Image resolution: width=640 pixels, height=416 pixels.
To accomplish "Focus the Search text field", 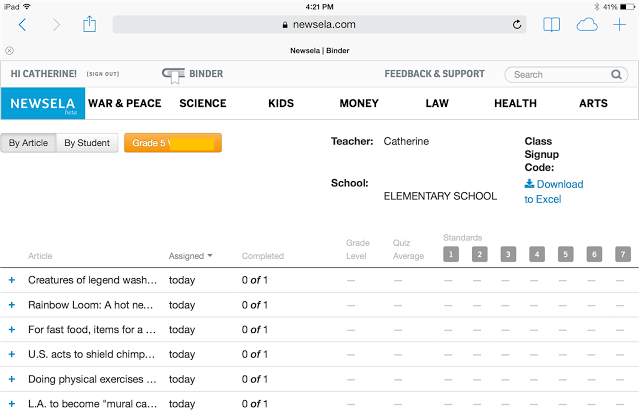I will click(566, 75).
